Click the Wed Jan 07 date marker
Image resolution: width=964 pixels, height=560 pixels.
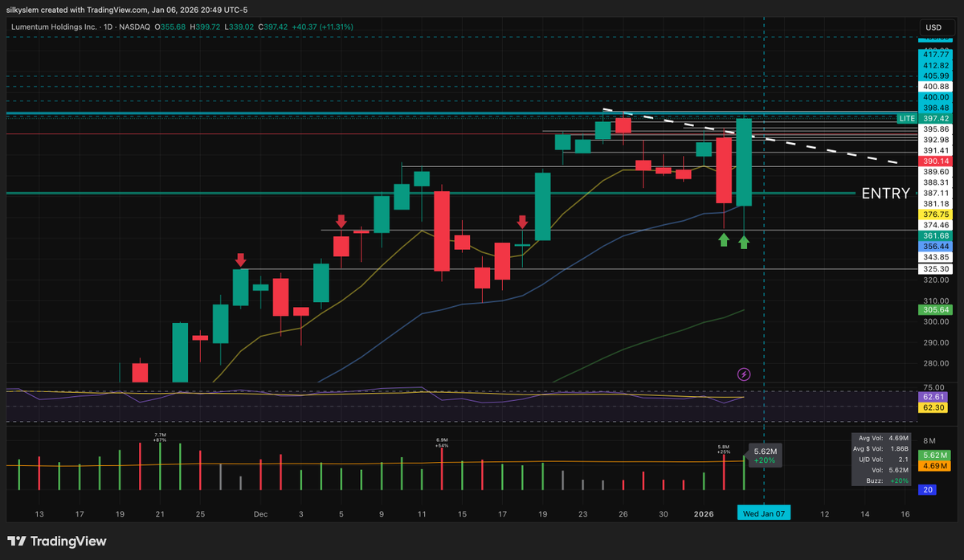tap(764, 514)
